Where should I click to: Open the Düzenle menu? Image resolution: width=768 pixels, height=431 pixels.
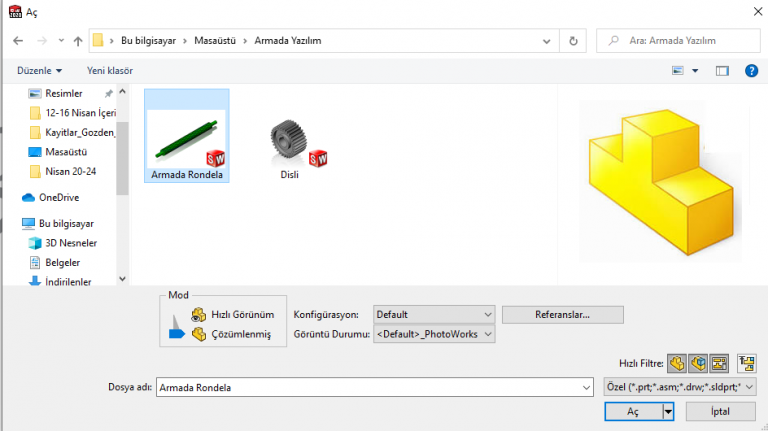(x=40, y=71)
